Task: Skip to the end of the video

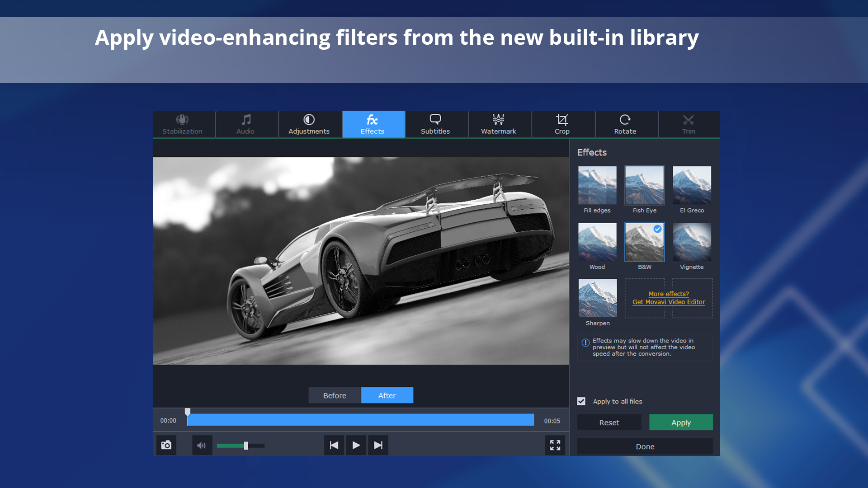Action: (x=378, y=445)
